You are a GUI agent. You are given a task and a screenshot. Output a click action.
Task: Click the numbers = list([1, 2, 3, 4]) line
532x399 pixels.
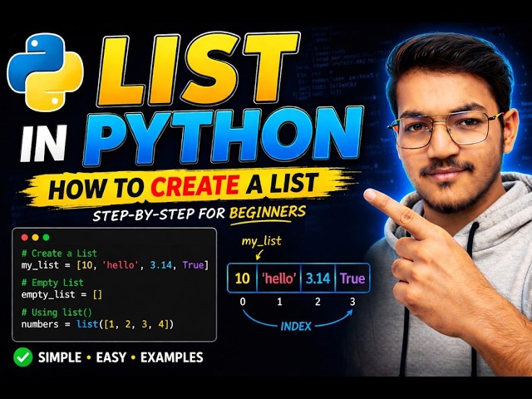click(97, 324)
